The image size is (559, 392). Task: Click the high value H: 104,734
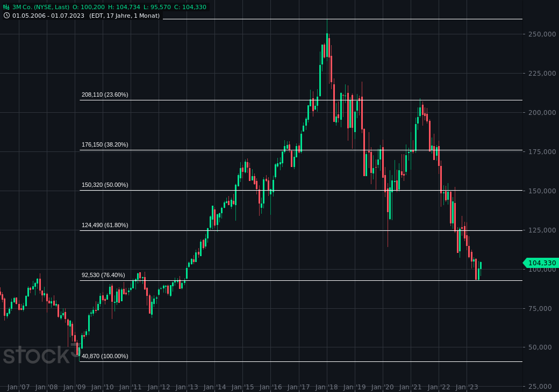124,7
